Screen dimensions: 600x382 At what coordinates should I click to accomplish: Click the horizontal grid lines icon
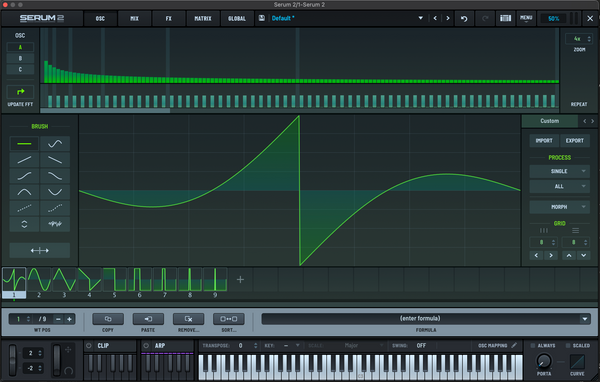tap(575, 230)
